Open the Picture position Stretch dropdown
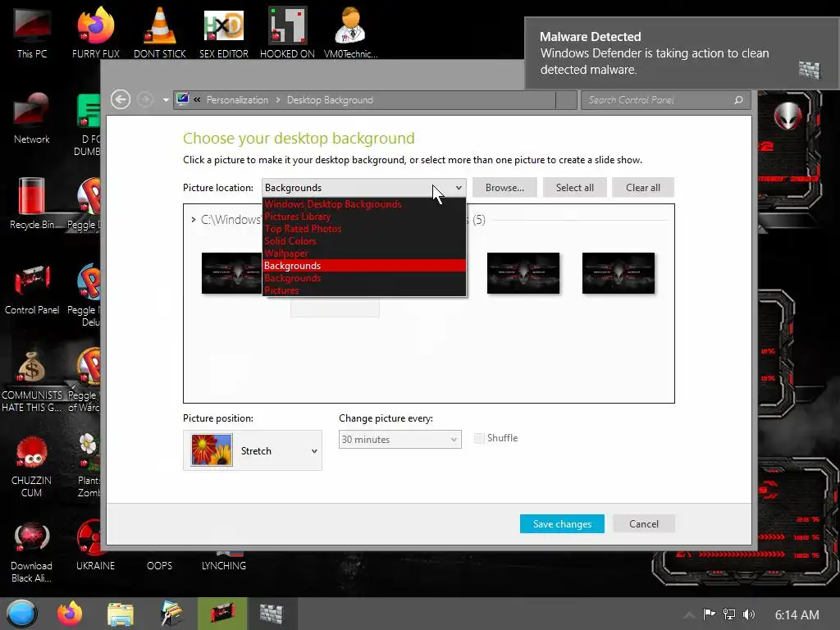The width and height of the screenshot is (840, 630). 253,450
